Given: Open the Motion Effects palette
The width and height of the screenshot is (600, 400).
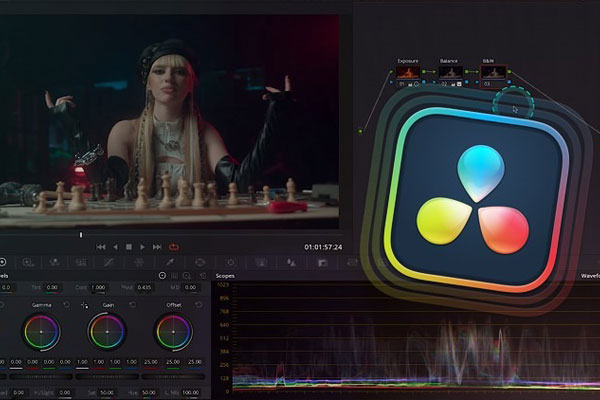Looking at the screenshot, I should 81,262.
